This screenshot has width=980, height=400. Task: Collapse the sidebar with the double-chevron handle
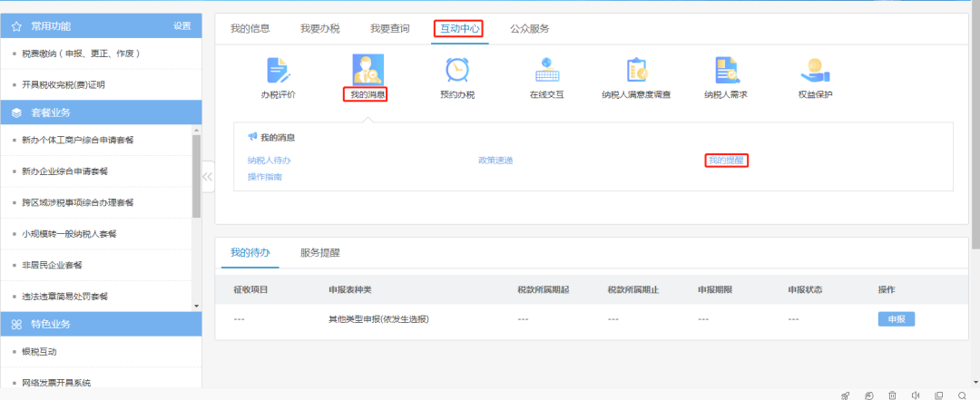point(208,177)
